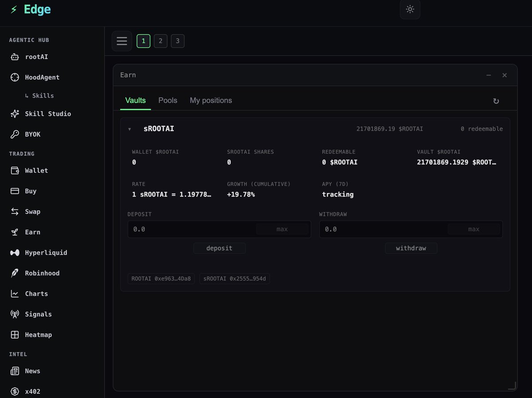This screenshot has height=398, width=532.
Task: Switch to workspace 1
Action: [x=143, y=41]
